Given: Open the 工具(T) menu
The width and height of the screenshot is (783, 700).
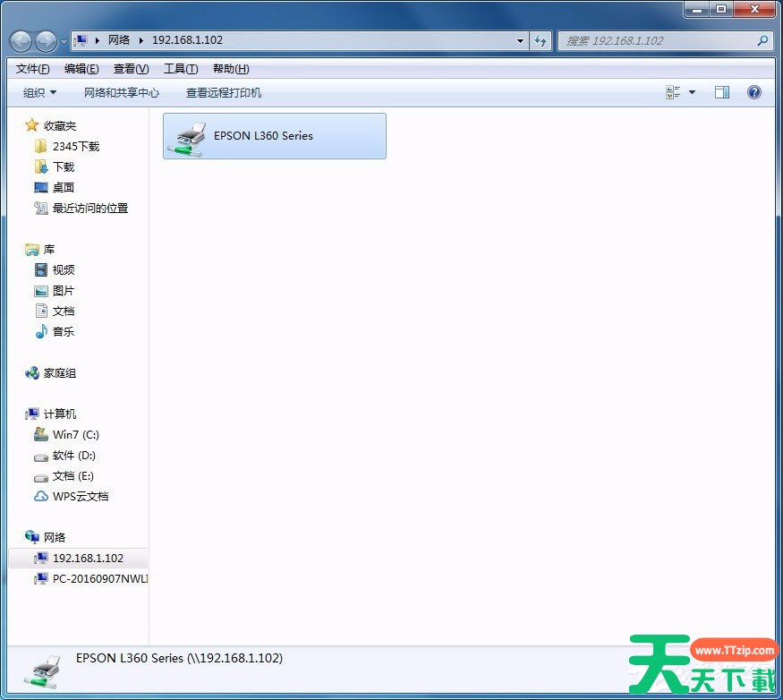Looking at the screenshot, I should (180, 69).
